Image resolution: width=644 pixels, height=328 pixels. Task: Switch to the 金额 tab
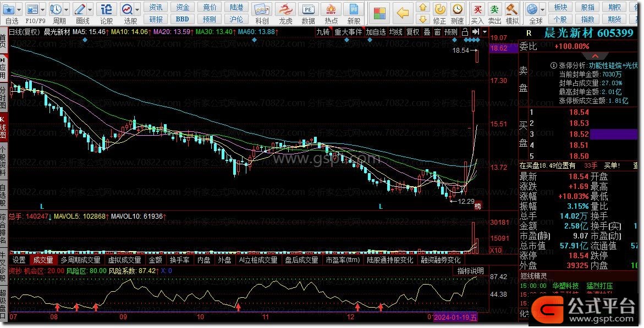(155, 260)
